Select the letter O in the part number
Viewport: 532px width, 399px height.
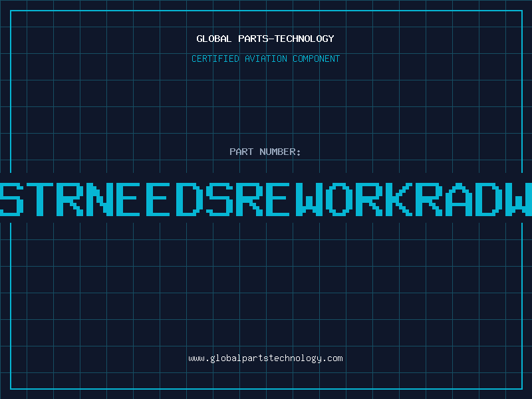338,199
